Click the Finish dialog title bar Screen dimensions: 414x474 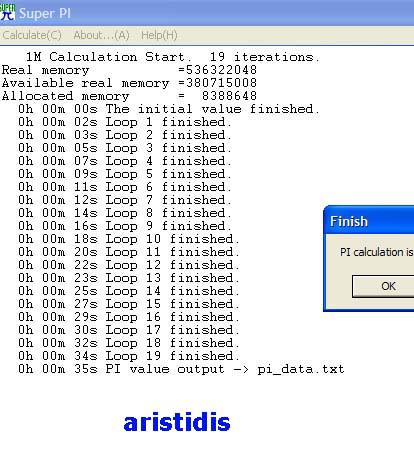pyautogui.click(x=369, y=221)
